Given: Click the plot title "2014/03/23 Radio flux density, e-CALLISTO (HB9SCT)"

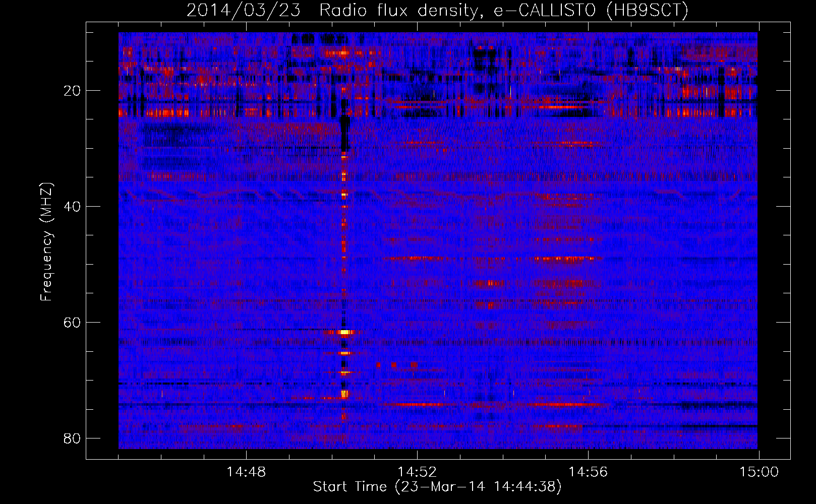Looking at the screenshot, I should pyautogui.click(x=437, y=10).
